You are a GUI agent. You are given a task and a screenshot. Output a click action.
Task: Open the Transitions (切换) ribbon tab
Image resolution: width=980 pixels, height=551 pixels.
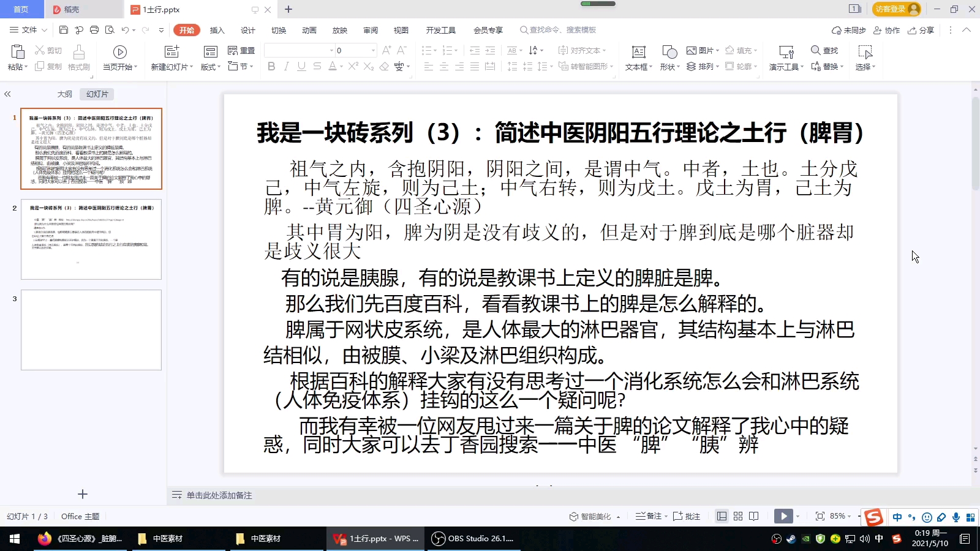[x=278, y=30]
